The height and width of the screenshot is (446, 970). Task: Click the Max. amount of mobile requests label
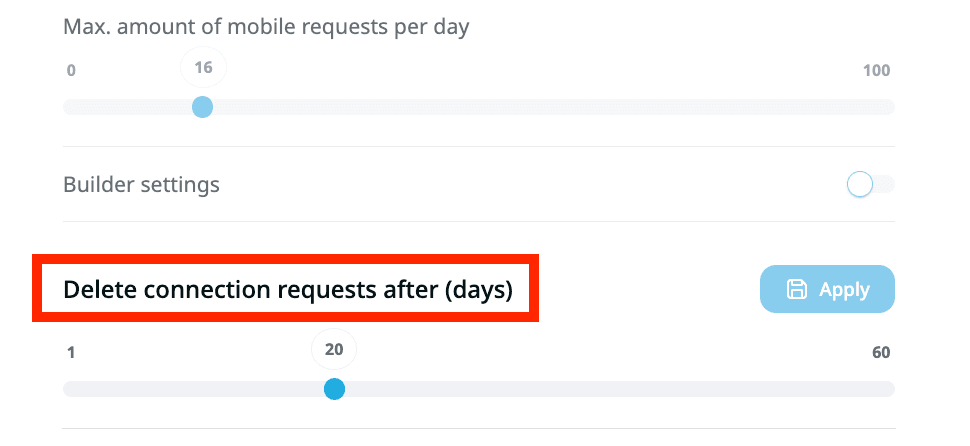(266, 27)
